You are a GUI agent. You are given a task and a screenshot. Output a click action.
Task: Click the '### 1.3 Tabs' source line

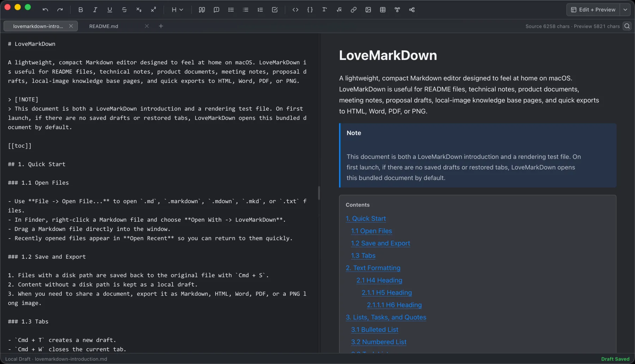pos(28,322)
